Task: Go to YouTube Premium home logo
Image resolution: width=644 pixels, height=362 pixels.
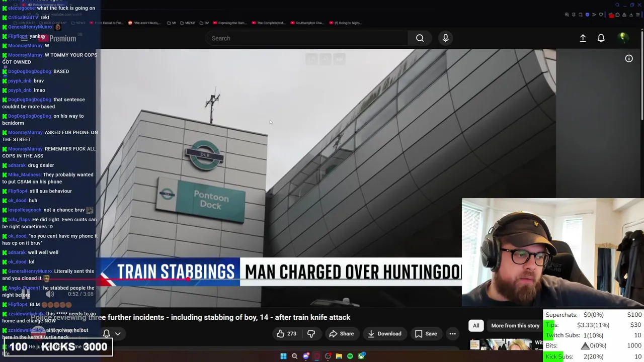Action: click(57, 38)
